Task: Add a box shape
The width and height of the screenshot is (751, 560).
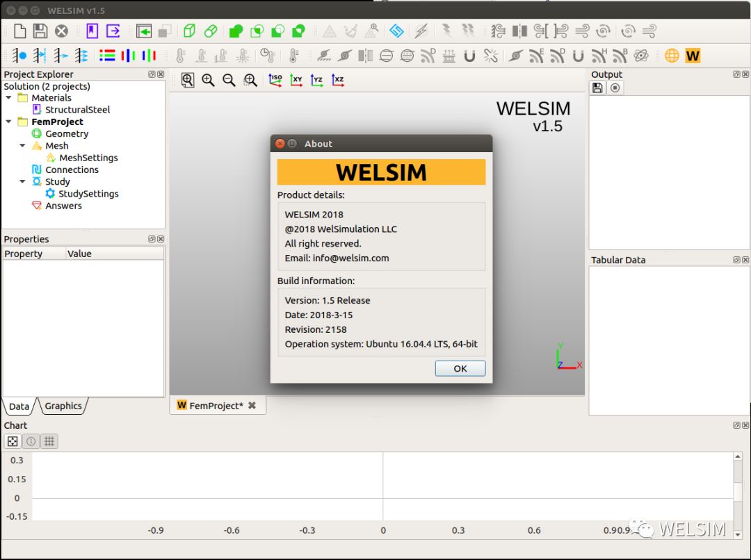Action: pos(190,31)
